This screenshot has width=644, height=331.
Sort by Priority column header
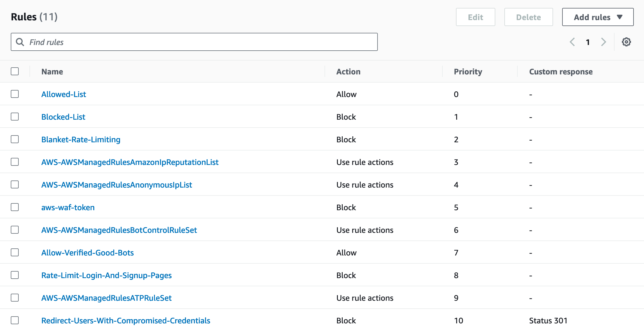468,72
